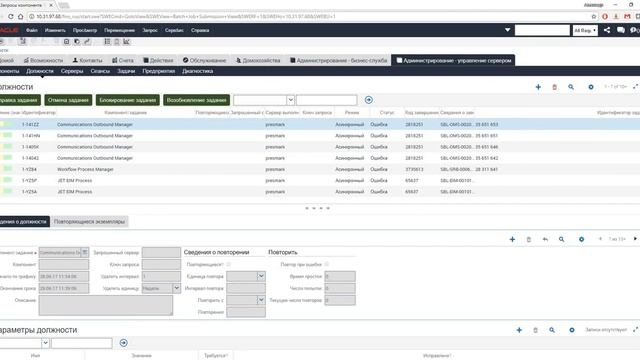640x360 pixels.
Task: Open the Gmail extension icon
Action: click(x=627, y=17)
